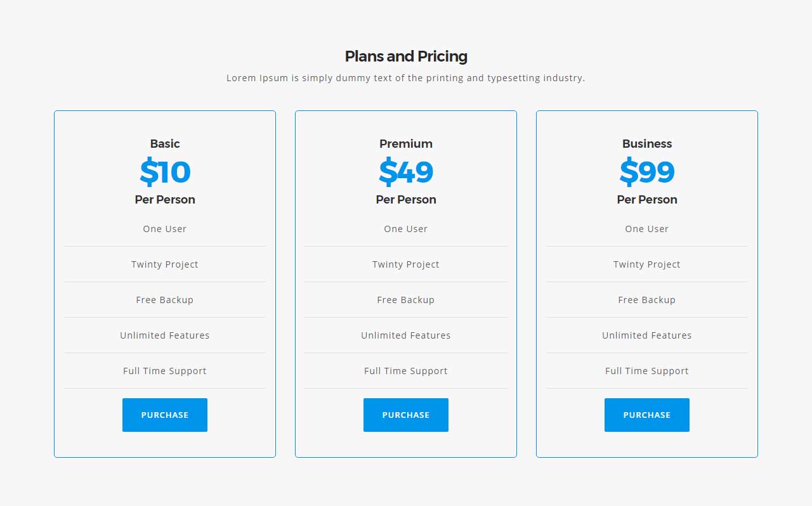This screenshot has height=506, width=812.
Task: Click Free Backup in the Basic plan
Action: 165,300
